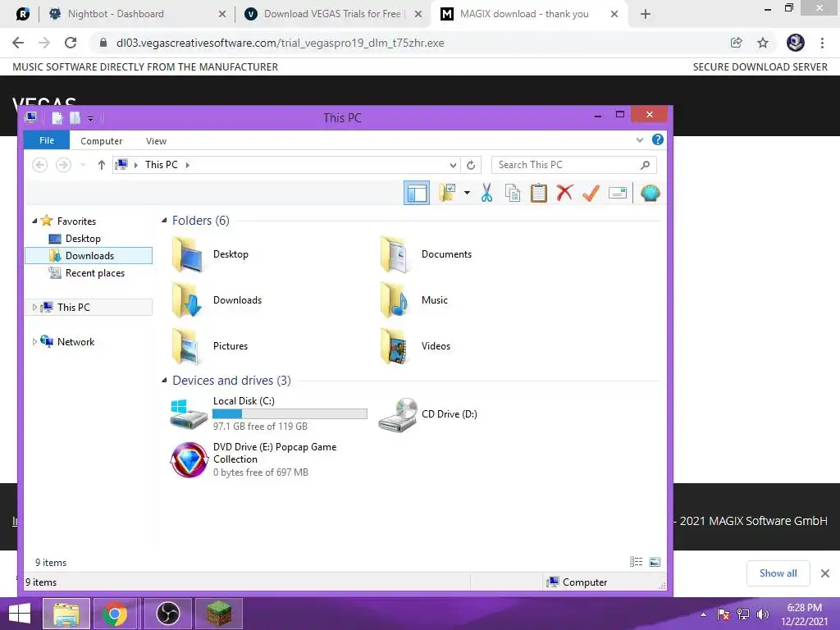Go up one level with Up arrow

pyautogui.click(x=101, y=165)
